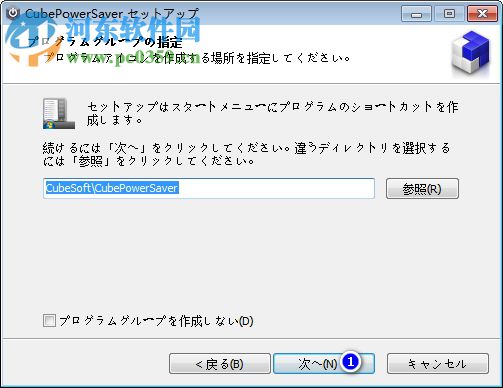Minimize the CubePowerSaver setup window
503x388 pixels.
point(416,14)
